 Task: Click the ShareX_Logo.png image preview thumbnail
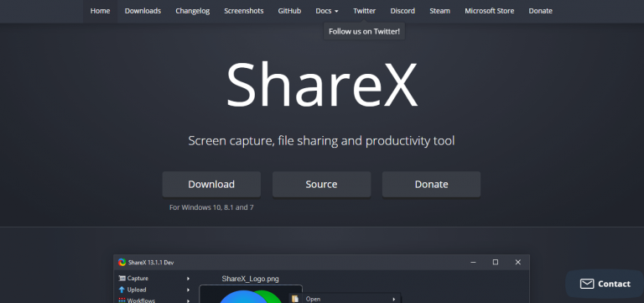click(x=251, y=294)
